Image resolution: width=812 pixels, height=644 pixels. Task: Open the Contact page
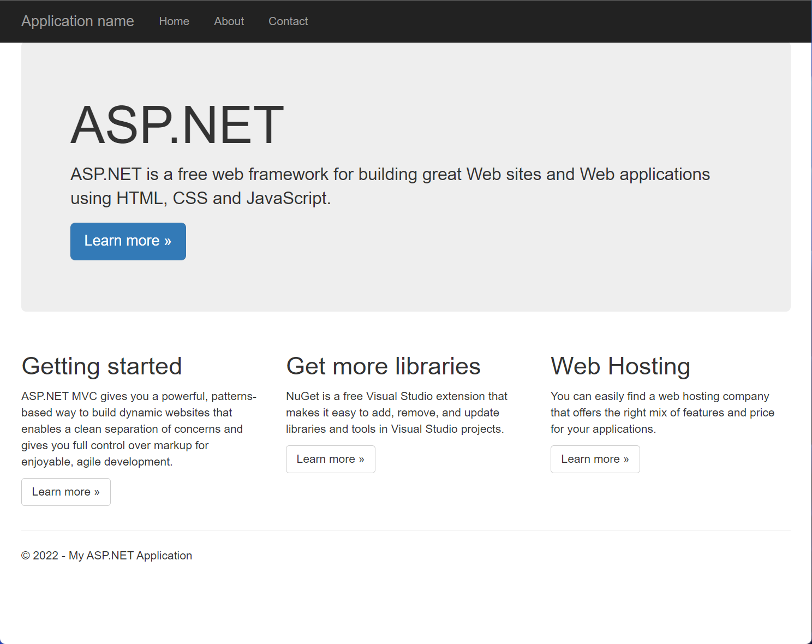288,21
